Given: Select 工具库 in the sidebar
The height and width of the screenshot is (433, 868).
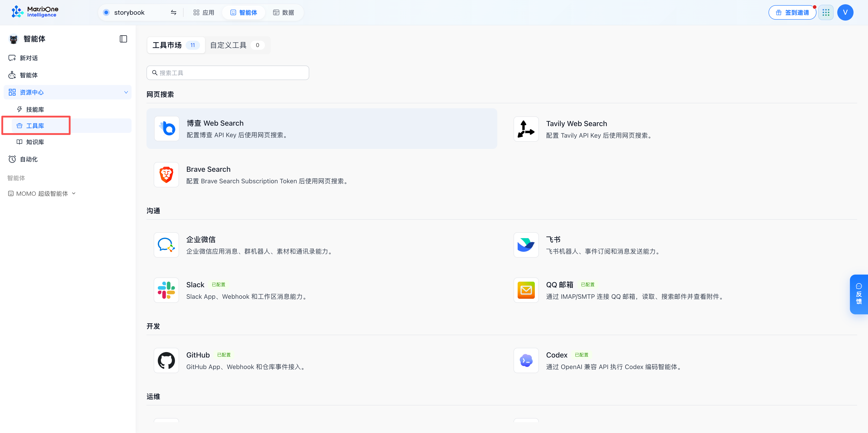Looking at the screenshot, I should (x=71, y=126).
